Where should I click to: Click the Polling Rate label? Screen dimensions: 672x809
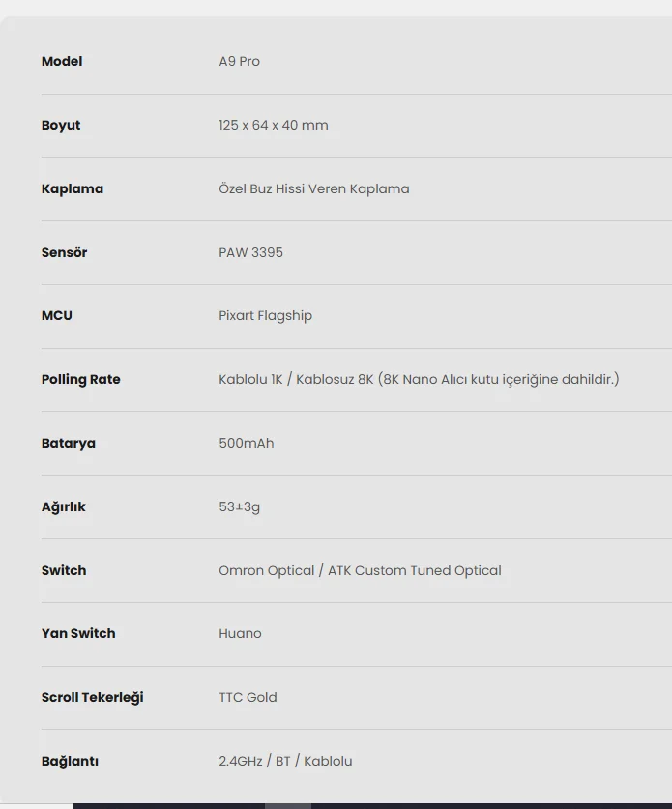tap(81, 380)
